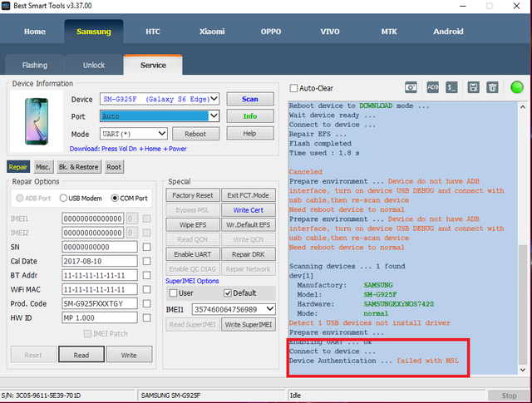Click the green status indicator circle
The image size is (532, 403).
point(517,87)
